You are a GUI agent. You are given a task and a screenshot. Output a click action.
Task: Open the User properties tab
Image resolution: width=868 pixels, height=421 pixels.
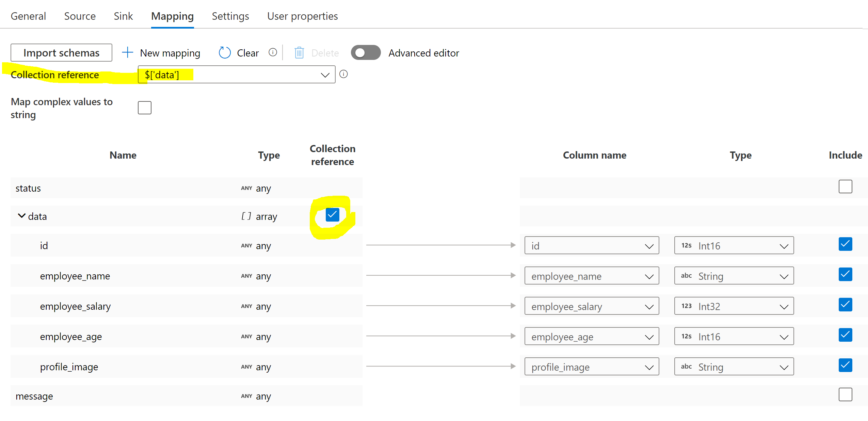point(303,16)
